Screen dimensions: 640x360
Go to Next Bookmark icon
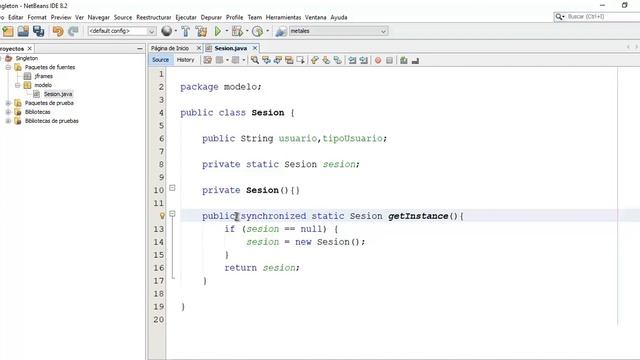click(x=326, y=60)
